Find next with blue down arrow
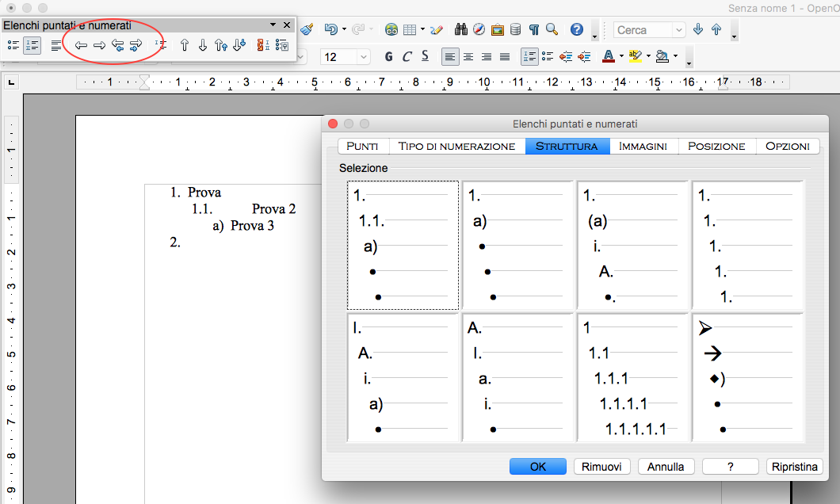The image size is (840, 504). (697, 29)
